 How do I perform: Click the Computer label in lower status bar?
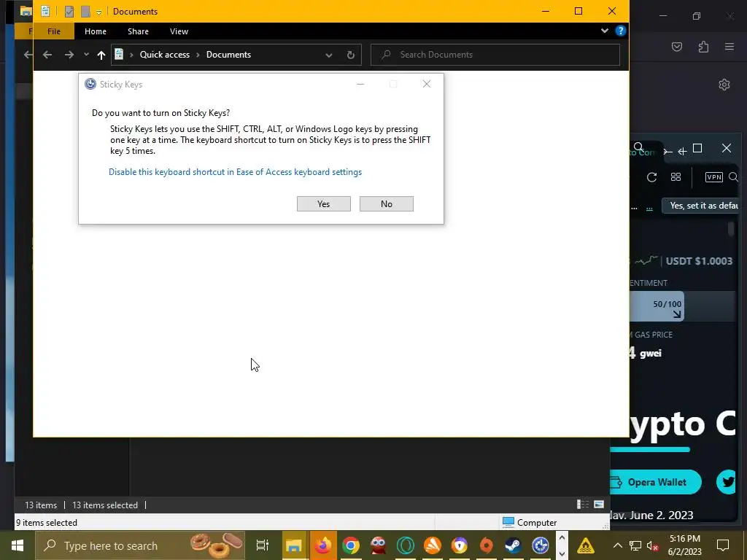coord(537,523)
